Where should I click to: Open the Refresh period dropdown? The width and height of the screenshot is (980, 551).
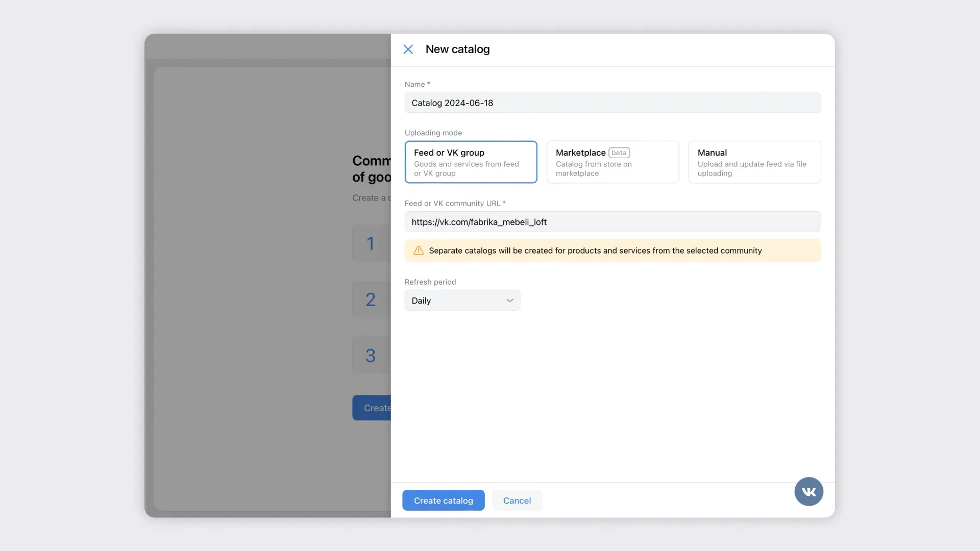462,300
